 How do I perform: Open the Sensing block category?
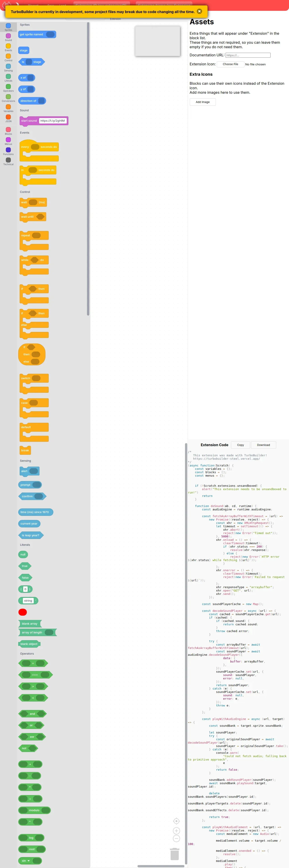pyautogui.click(x=8, y=67)
